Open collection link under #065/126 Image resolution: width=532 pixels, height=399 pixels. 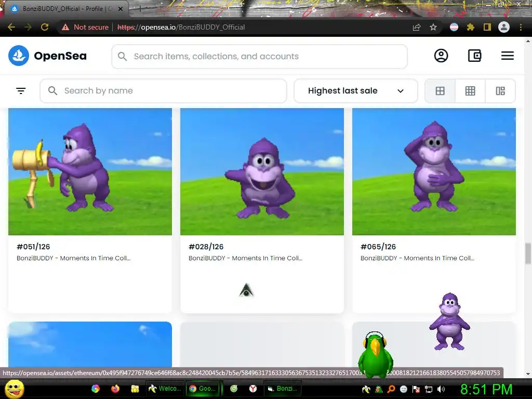click(x=417, y=258)
